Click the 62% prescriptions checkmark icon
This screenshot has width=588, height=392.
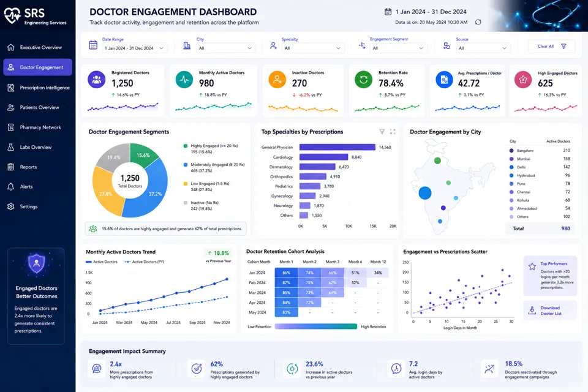[197, 368]
